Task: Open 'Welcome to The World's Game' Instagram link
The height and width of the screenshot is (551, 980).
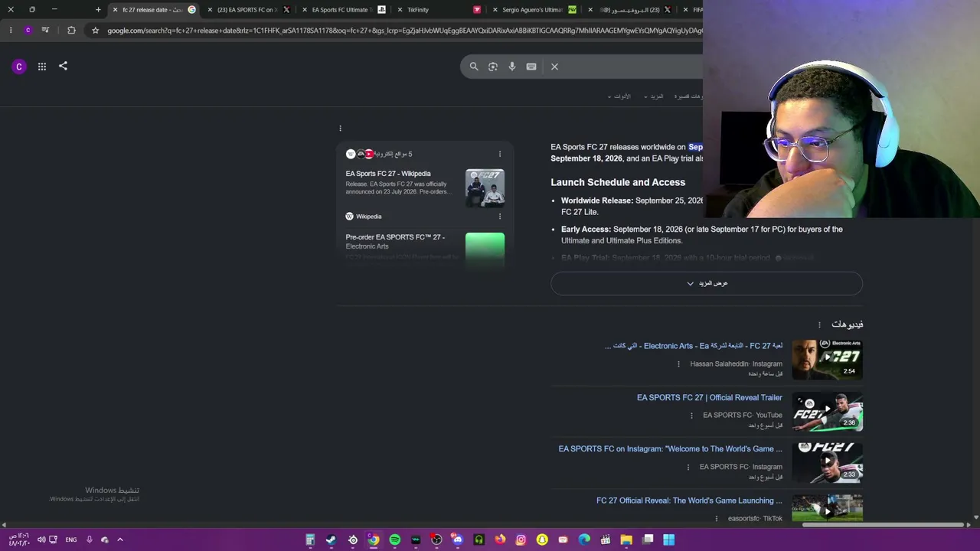Action: pyautogui.click(x=671, y=449)
